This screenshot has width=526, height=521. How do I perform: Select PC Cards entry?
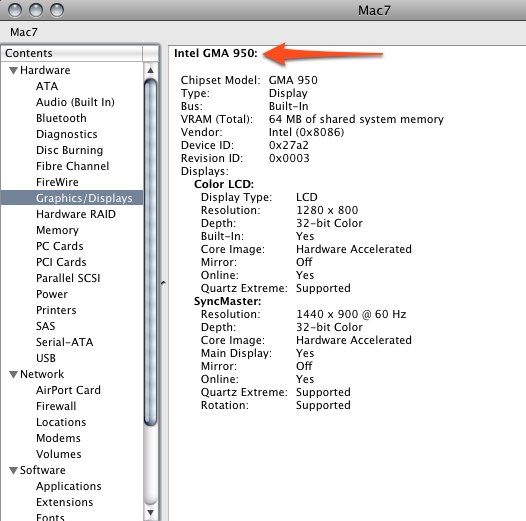point(60,246)
